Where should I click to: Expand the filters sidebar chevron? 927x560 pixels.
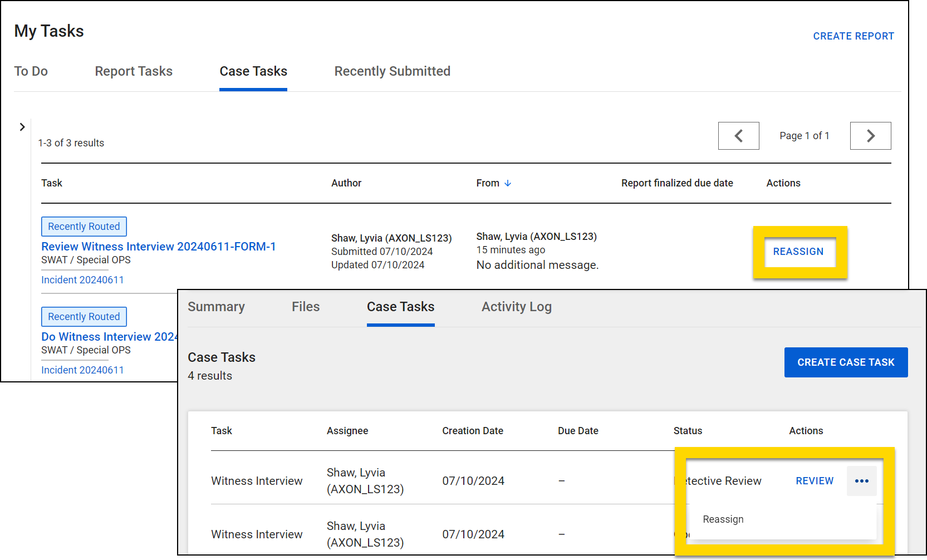tap(22, 127)
